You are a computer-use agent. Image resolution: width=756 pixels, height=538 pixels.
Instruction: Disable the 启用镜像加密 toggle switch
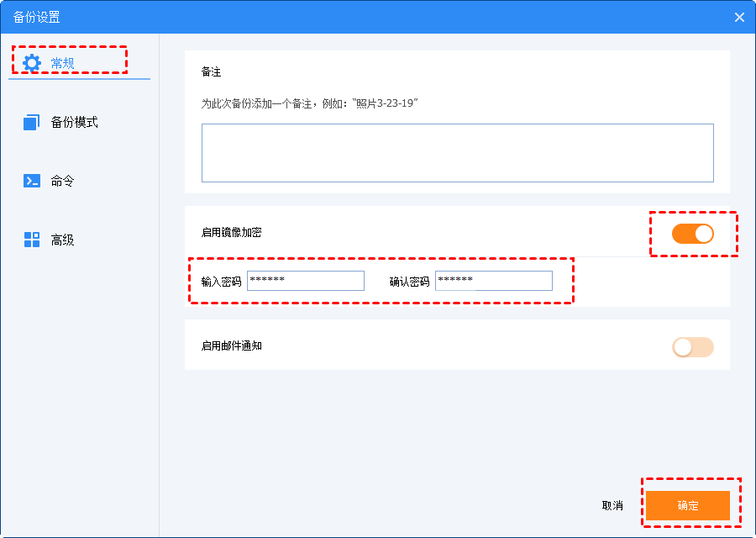pos(692,234)
